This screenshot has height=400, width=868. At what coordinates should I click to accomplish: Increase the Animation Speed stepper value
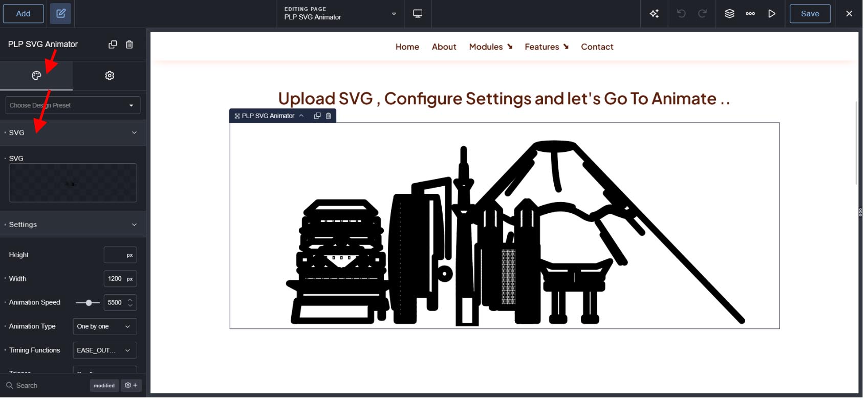point(131,300)
